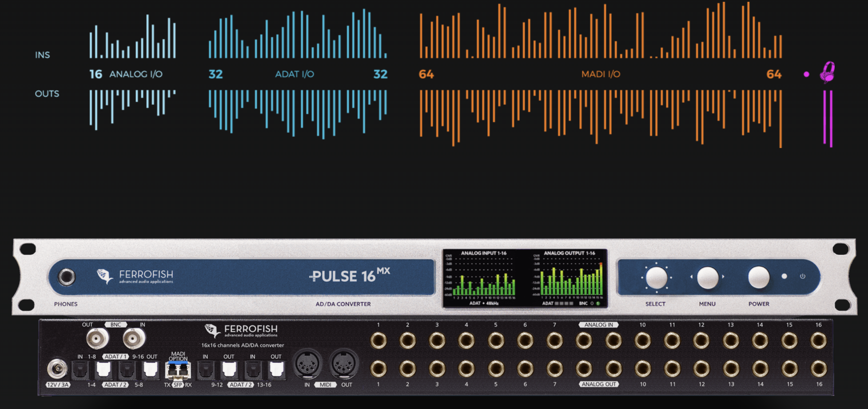Click the 'ANALOG IN' rear panel label
868x409 pixels.
coord(598,325)
